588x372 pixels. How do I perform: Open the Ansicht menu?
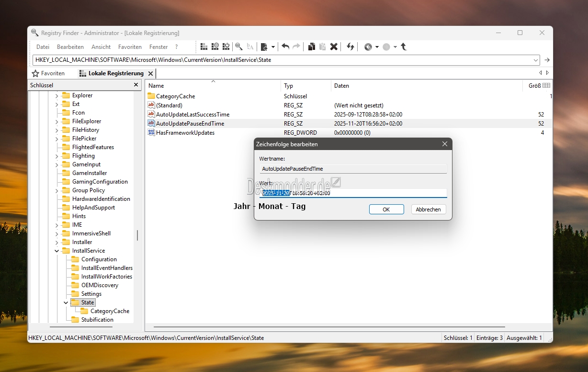tap(101, 47)
